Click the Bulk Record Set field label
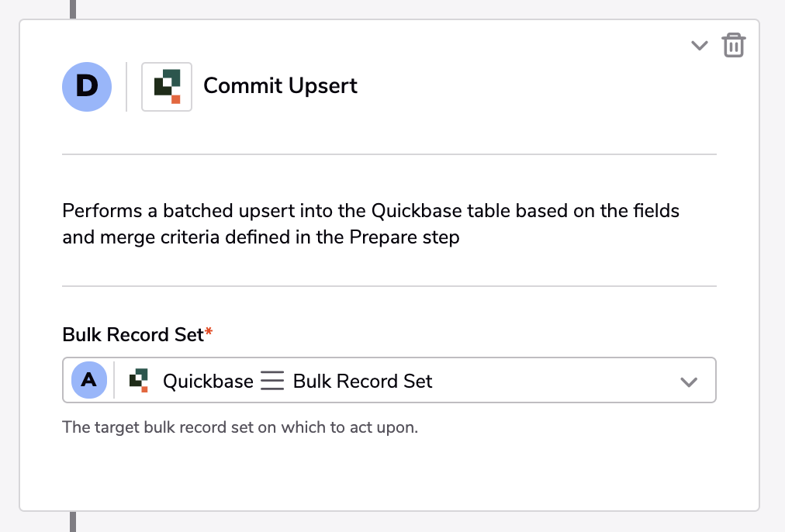The height and width of the screenshot is (532, 785). [x=133, y=334]
